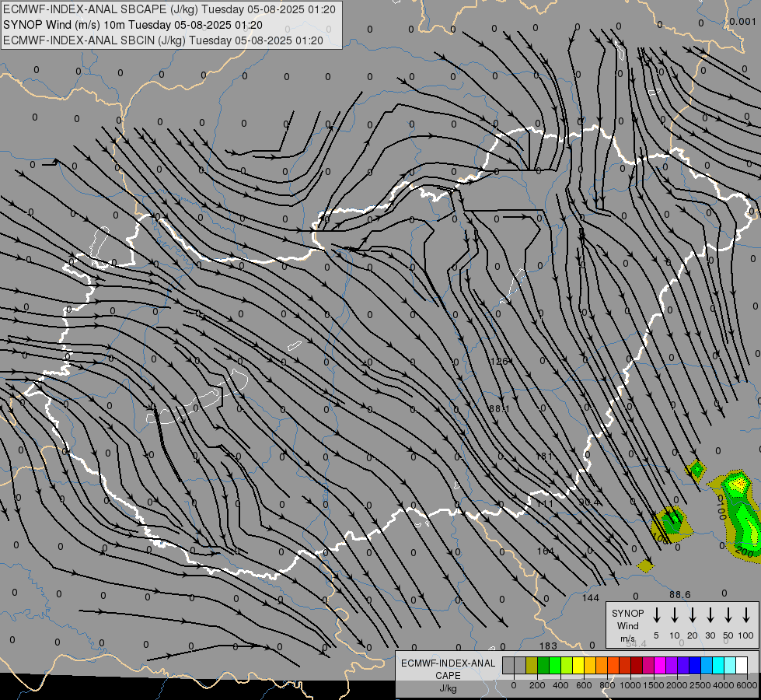The image size is (761, 700).
Task: Click the SYNOP Wind 10m header line
Action: coord(133,25)
